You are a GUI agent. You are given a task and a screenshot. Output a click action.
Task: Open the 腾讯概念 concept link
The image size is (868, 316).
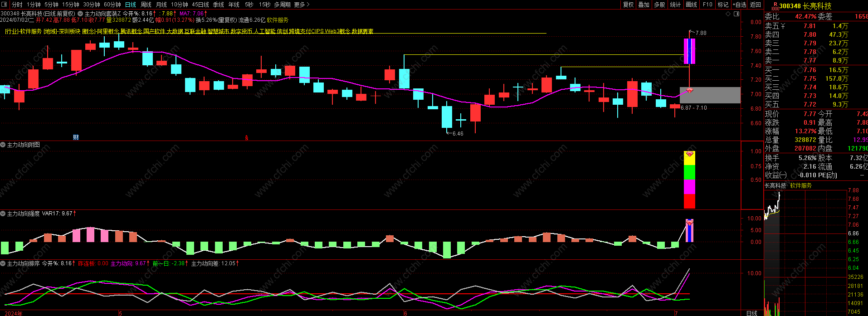tap(131, 31)
